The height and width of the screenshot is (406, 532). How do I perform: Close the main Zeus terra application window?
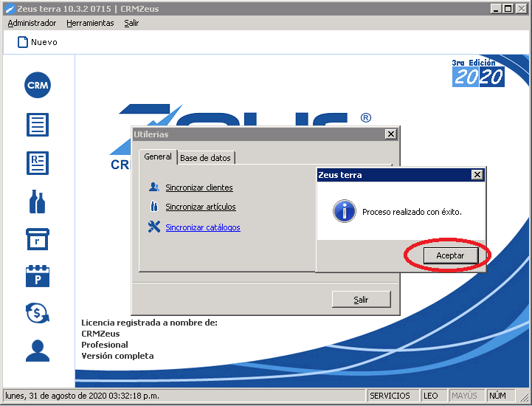point(521,9)
